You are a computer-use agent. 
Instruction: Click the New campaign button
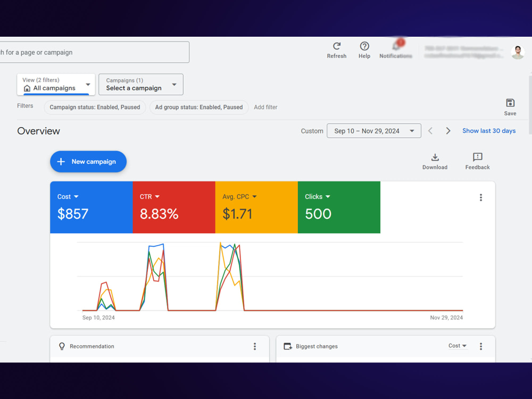[x=88, y=162]
